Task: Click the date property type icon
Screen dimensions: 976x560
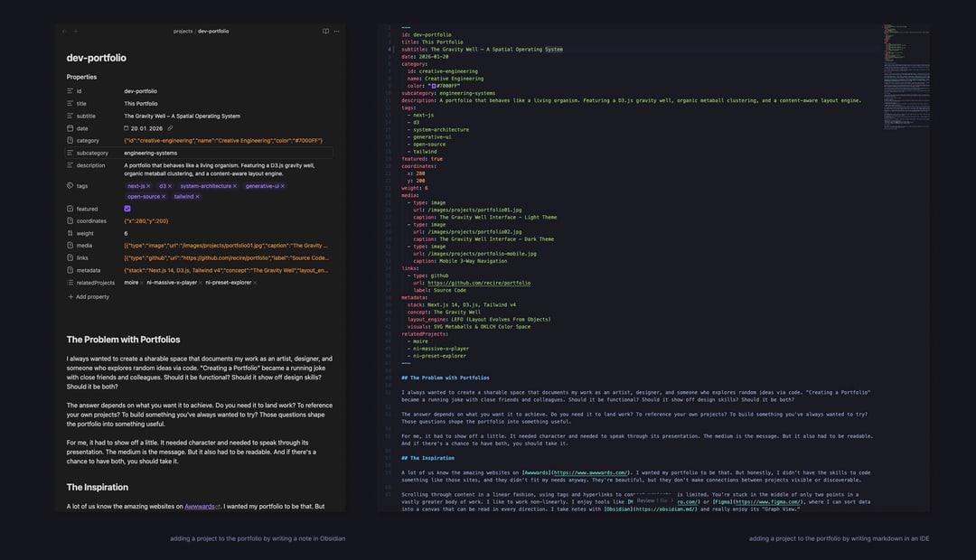Action: [70, 128]
